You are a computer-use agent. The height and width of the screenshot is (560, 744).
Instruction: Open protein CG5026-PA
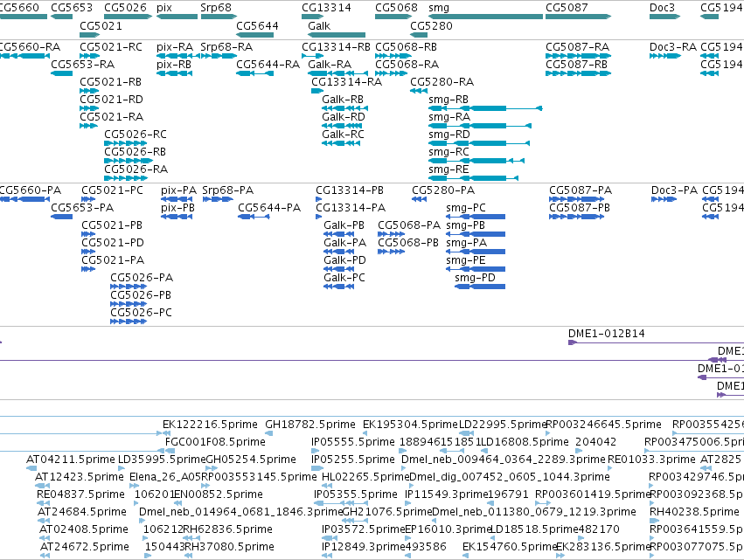point(129,287)
